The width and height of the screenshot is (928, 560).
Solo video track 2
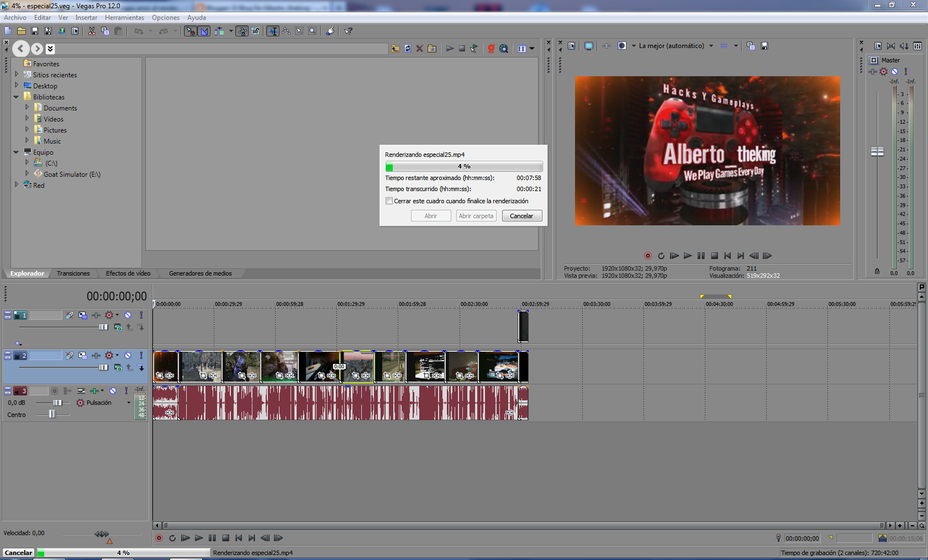pyautogui.click(x=141, y=356)
